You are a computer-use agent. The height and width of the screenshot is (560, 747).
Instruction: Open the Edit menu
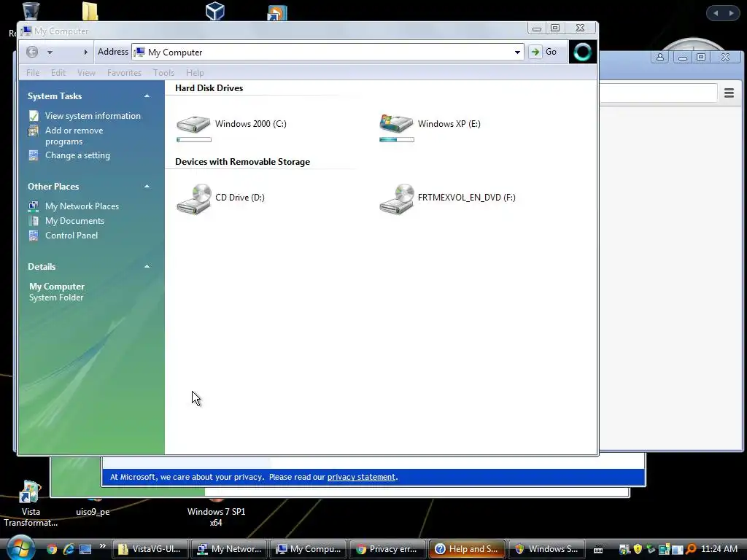[x=58, y=73]
